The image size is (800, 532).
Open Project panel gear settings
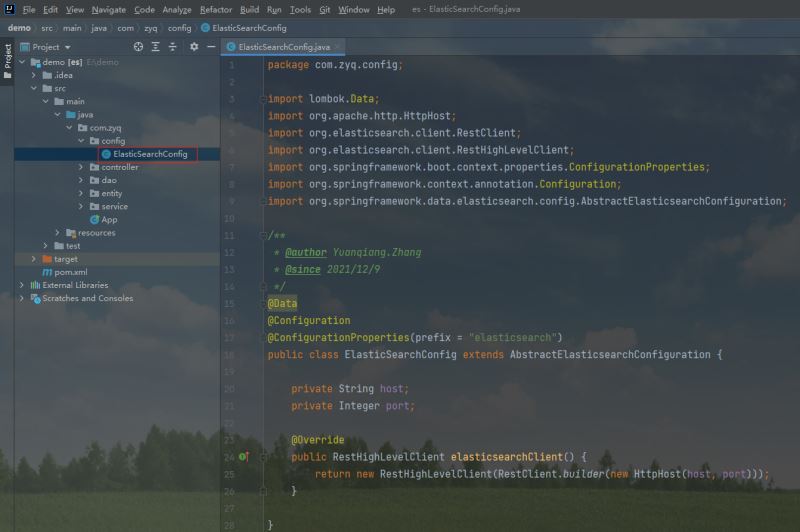point(194,47)
